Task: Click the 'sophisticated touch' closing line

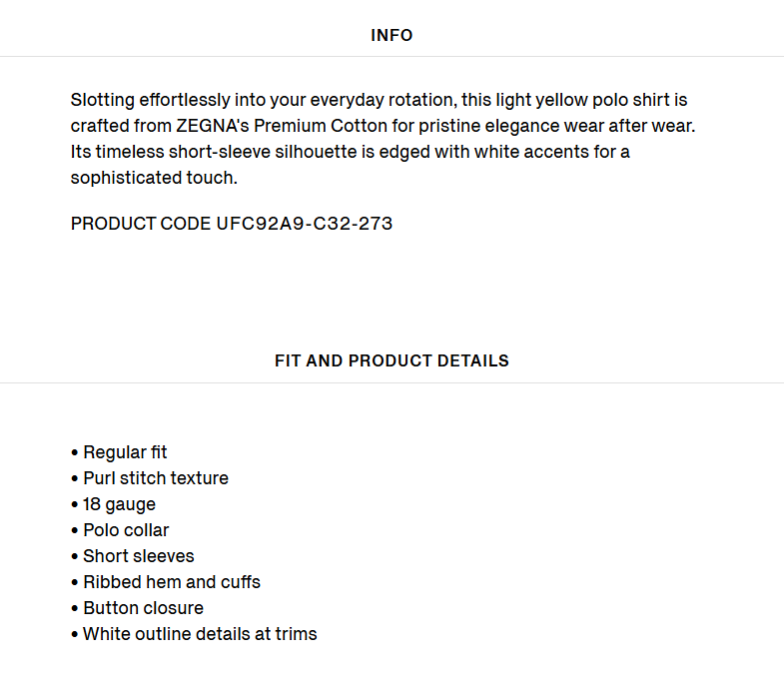Action: tap(154, 178)
